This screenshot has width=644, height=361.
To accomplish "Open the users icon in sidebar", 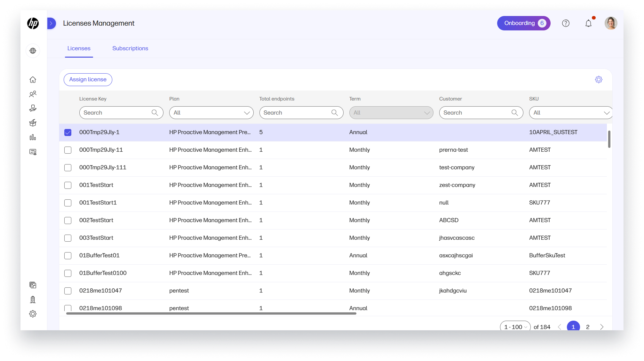I will tap(33, 94).
